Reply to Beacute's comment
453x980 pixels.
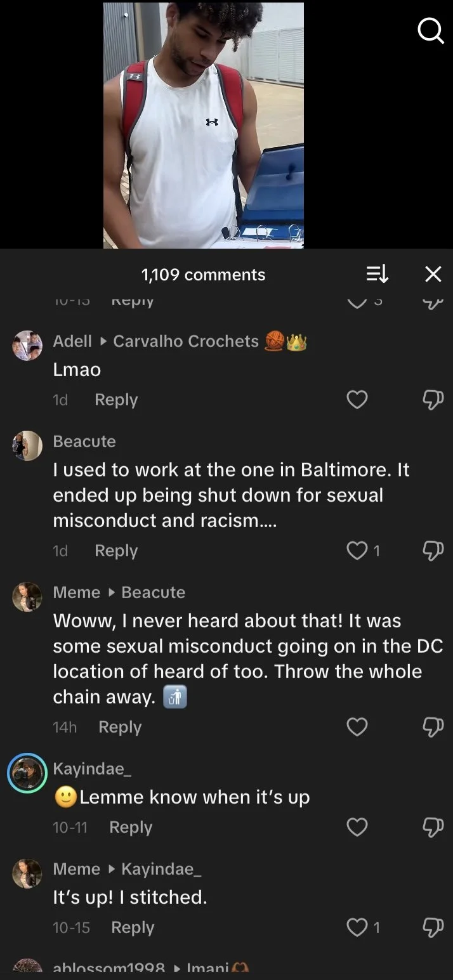[116, 551]
